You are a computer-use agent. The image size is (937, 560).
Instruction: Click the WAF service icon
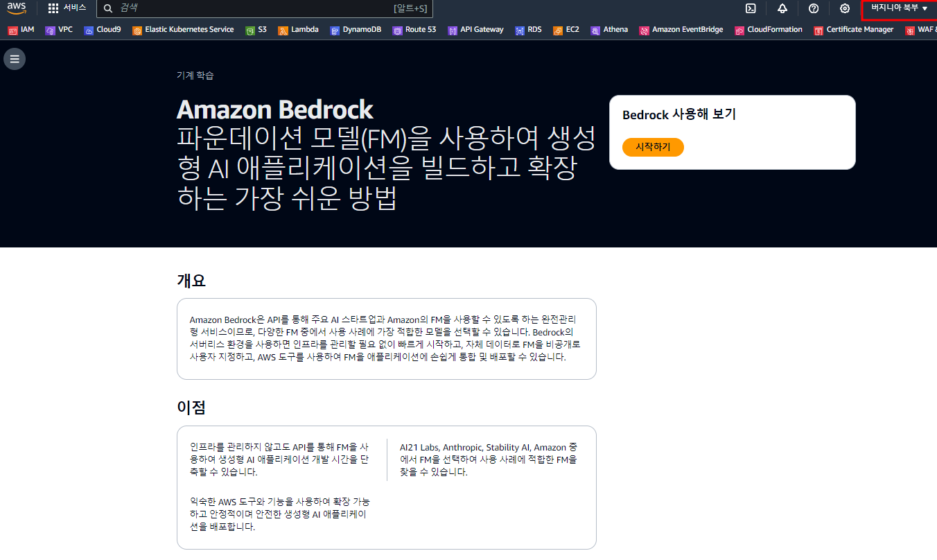(910, 30)
